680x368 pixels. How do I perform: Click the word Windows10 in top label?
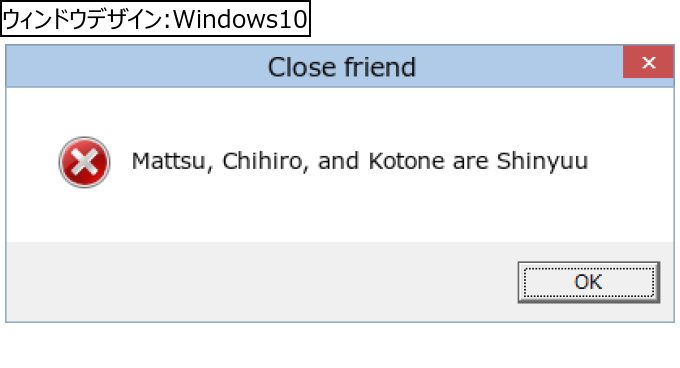point(240,20)
